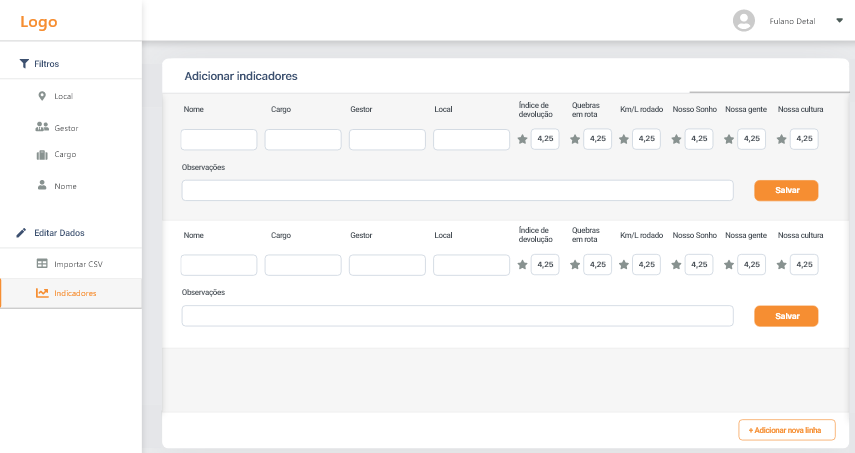Click the first row Salvar button

point(786,190)
